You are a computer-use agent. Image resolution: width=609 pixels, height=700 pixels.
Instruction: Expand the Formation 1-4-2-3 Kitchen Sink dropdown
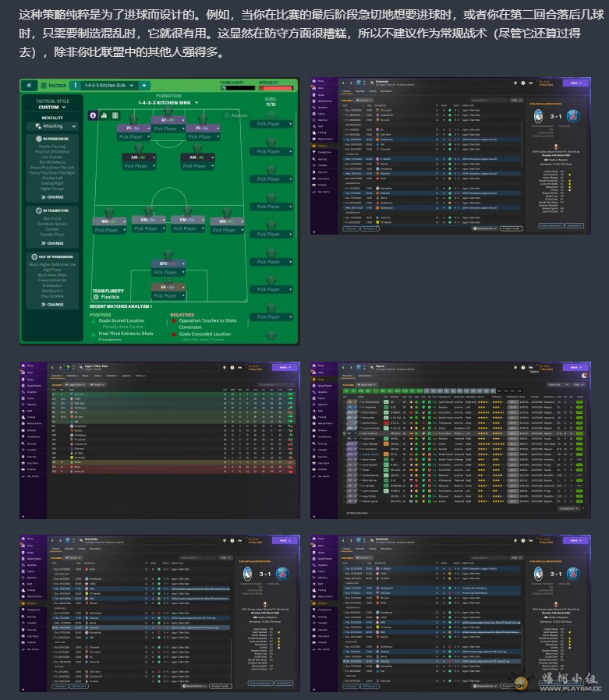pos(168,103)
